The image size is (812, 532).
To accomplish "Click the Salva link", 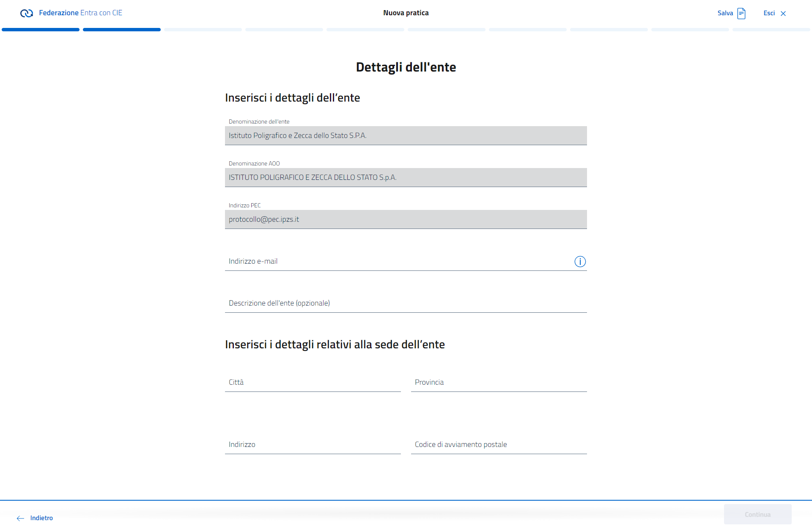I will 725,13.
